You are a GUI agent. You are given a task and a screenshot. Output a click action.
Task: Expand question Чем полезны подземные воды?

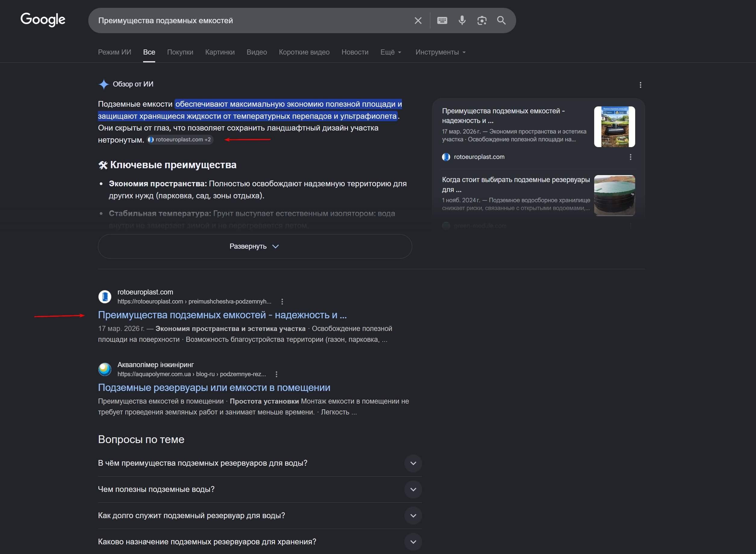[x=260, y=489]
